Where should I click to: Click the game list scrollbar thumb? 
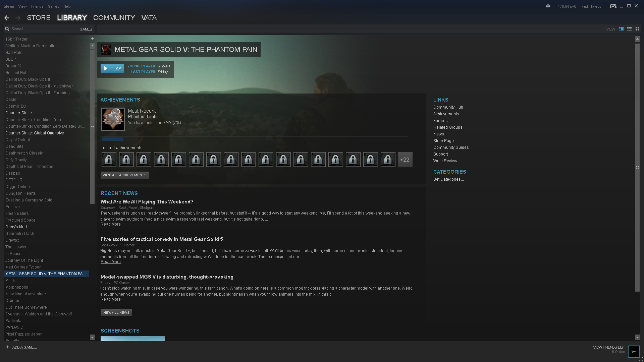click(92, 127)
